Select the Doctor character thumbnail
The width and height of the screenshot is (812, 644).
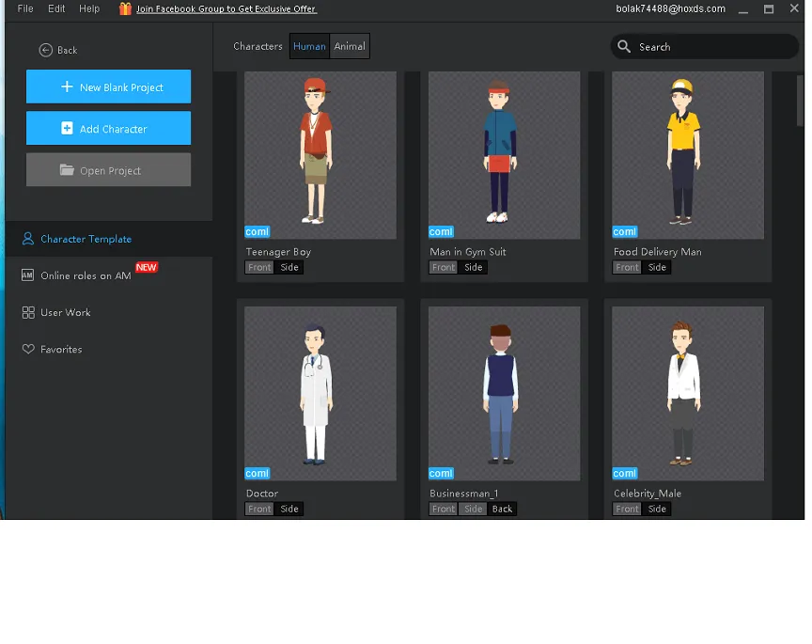(320, 393)
